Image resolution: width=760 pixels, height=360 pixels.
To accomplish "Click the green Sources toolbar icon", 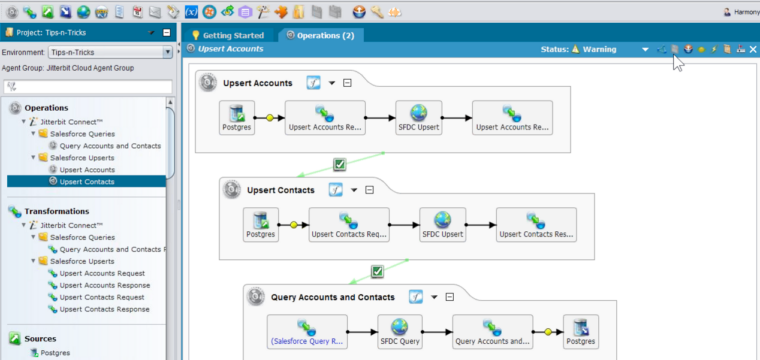I will pos(48,12).
